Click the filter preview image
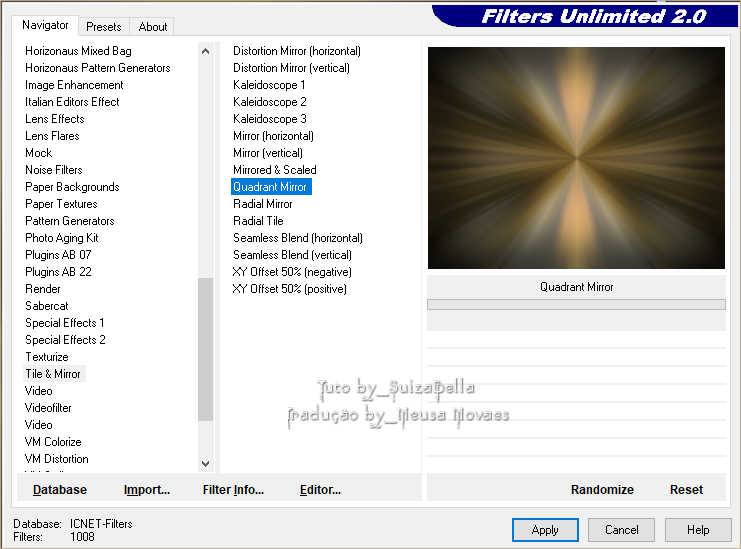This screenshot has height=549, width=741. click(576, 158)
